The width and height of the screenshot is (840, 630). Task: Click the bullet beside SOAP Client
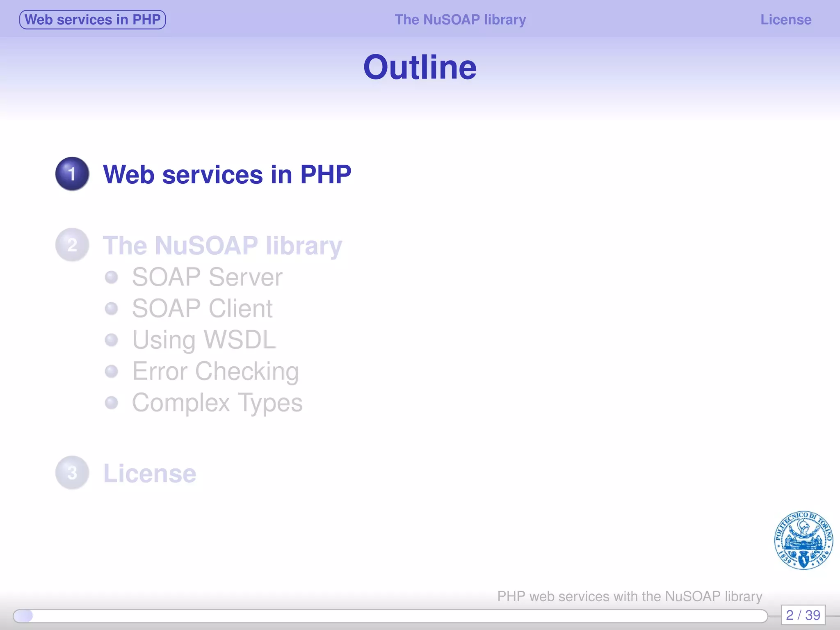click(x=111, y=308)
